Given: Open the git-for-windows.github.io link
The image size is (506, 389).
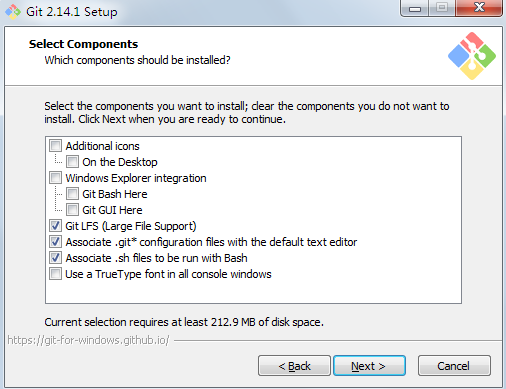Looking at the screenshot, I should 88,340.
